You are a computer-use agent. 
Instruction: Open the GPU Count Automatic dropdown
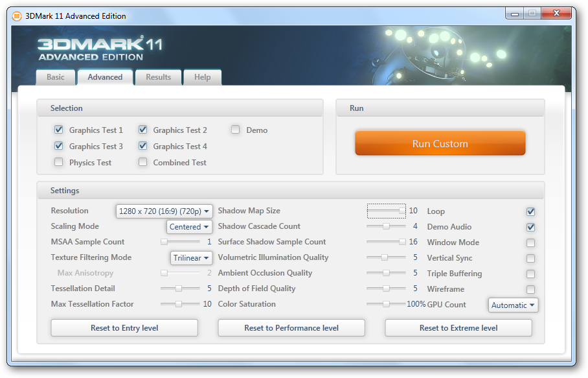click(513, 305)
